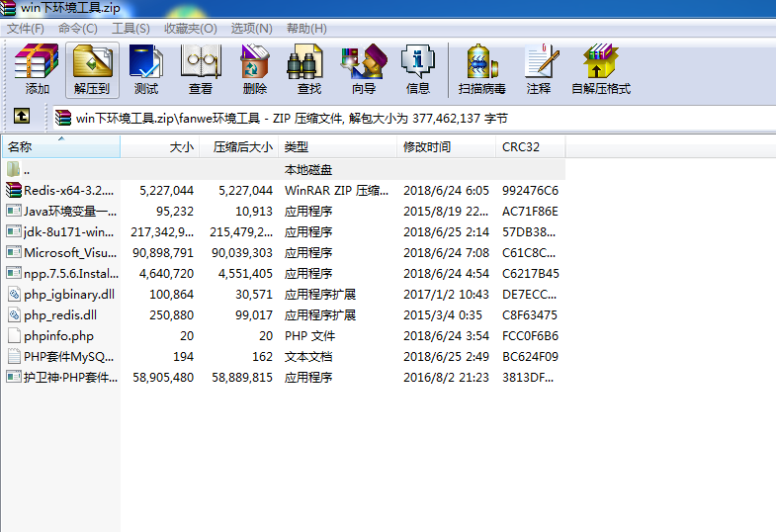This screenshot has height=532, width=776.
Task: Select the parent folder '..' icon
Action: [x=14, y=169]
